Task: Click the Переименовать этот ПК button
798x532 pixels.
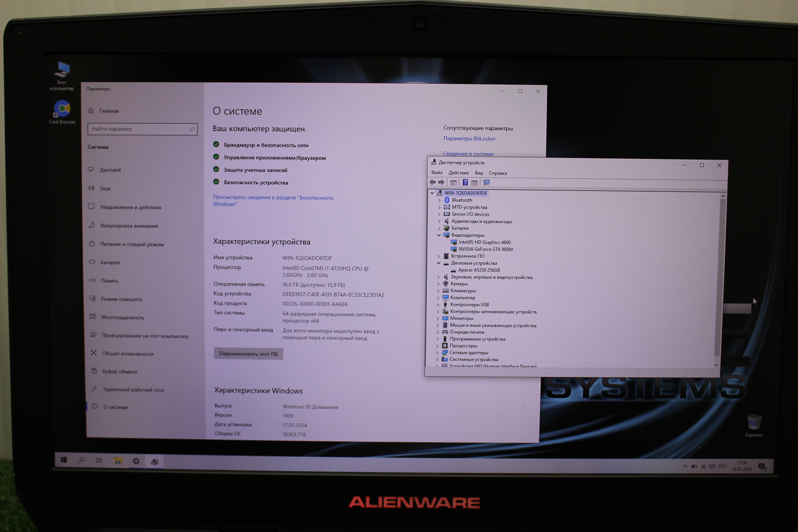Action: (x=248, y=354)
